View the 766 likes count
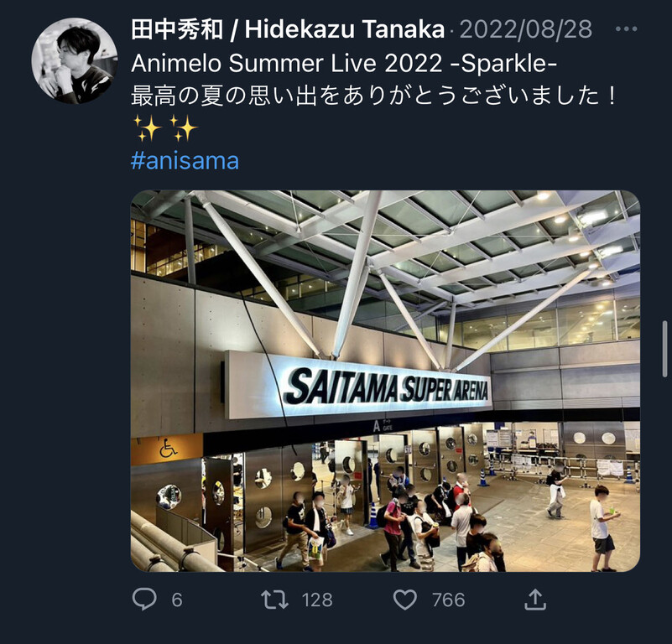The height and width of the screenshot is (644, 672). [448, 600]
